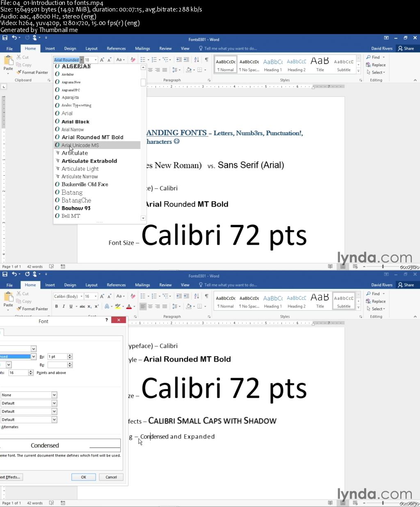
Task: Open the font size dropdown in the top Word window
Action: click(96, 60)
